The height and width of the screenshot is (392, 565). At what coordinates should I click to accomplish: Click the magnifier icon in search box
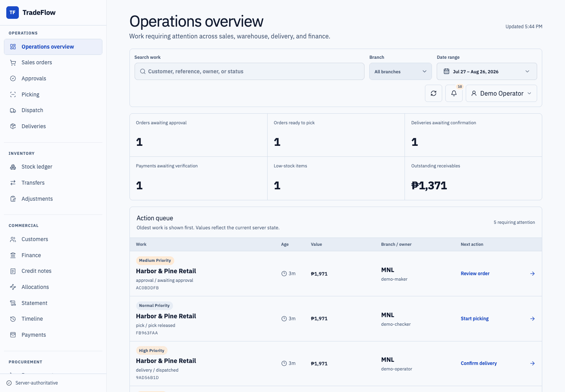(143, 71)
